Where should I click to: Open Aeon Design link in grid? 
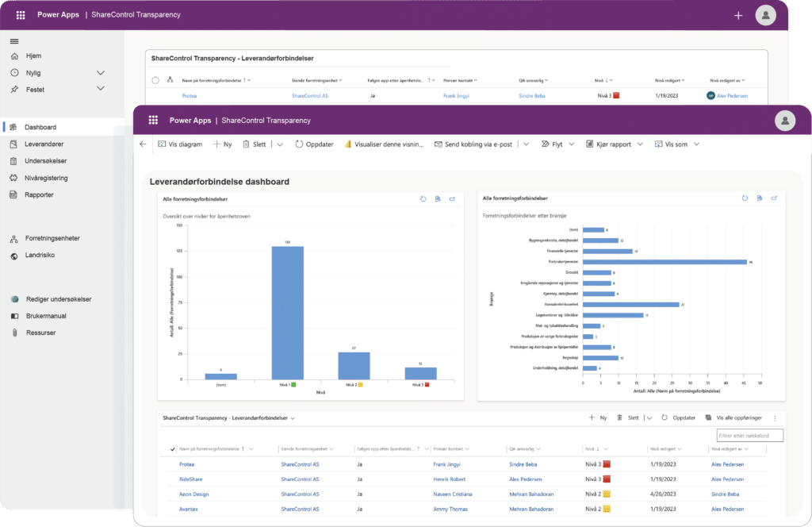[x=193, y=494]
